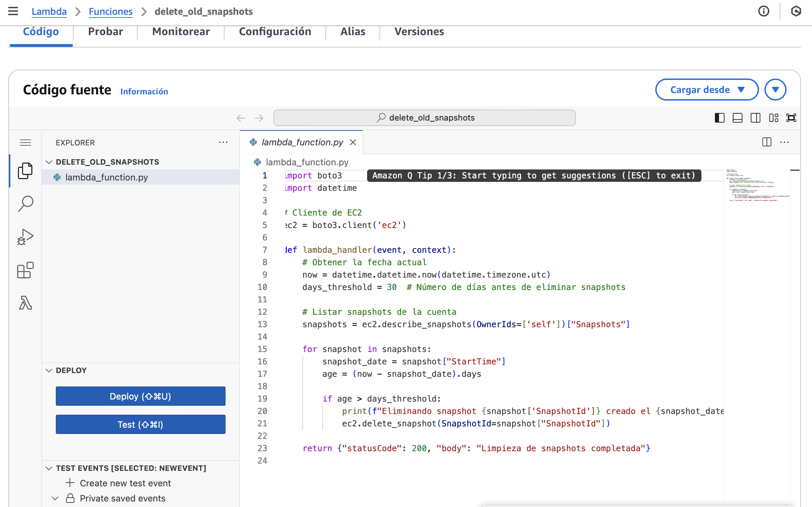Place cursor on the days_threshold = 30 line
The image size is (812, 507).
[464, 287]
